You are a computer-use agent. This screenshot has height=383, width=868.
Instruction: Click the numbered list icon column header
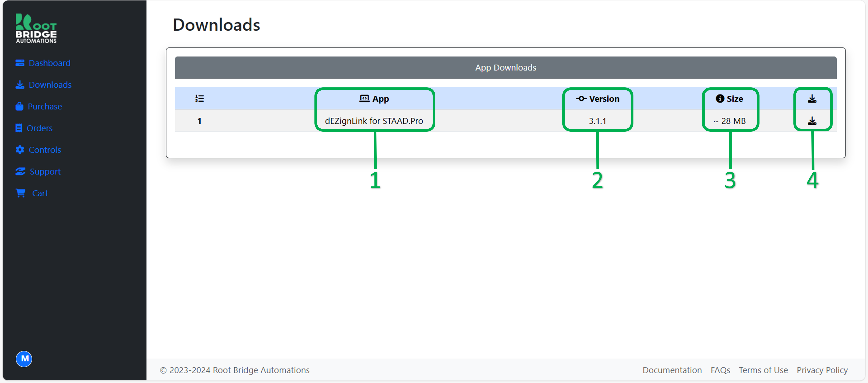(199, 99)
